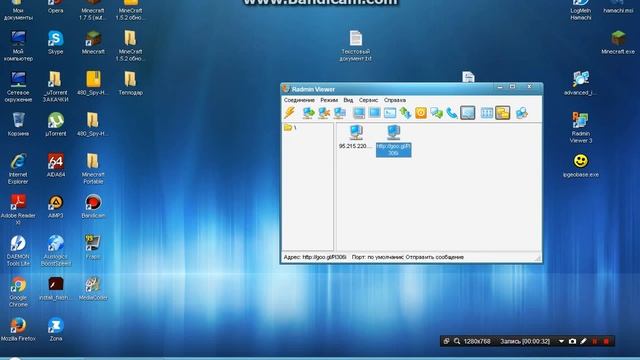
Task: Click the Адрес entry in Radmin status bar
Action: [x=315, y=257]
